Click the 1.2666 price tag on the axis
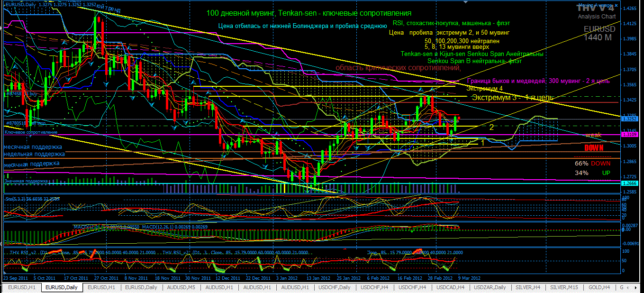Screen dimensions: 644x293 pos(630,183)
